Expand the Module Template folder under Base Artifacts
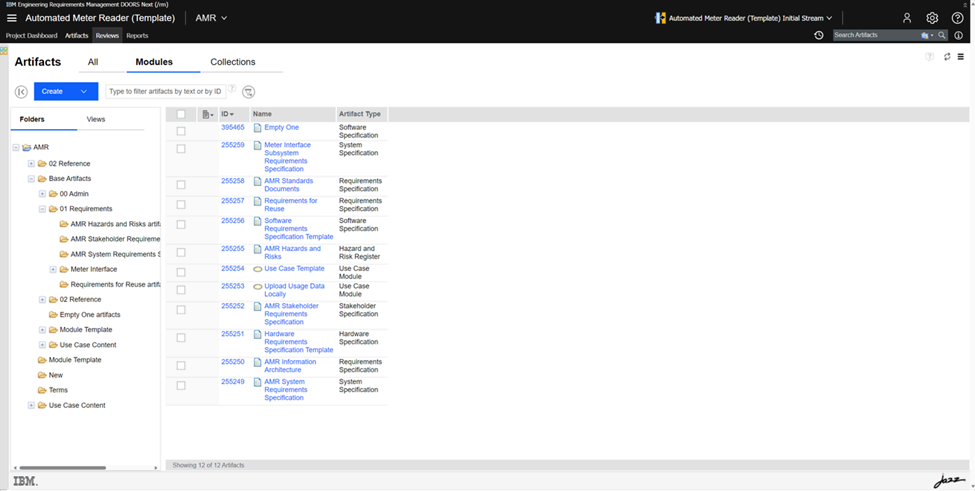975x491 pixels. pos(42,330)
